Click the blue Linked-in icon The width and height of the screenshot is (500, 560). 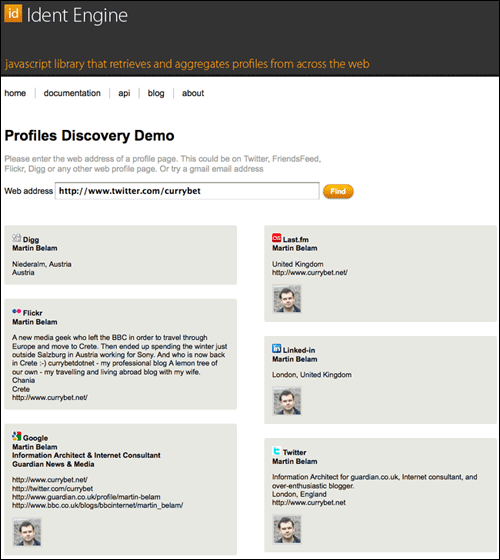tap(276, 348)
